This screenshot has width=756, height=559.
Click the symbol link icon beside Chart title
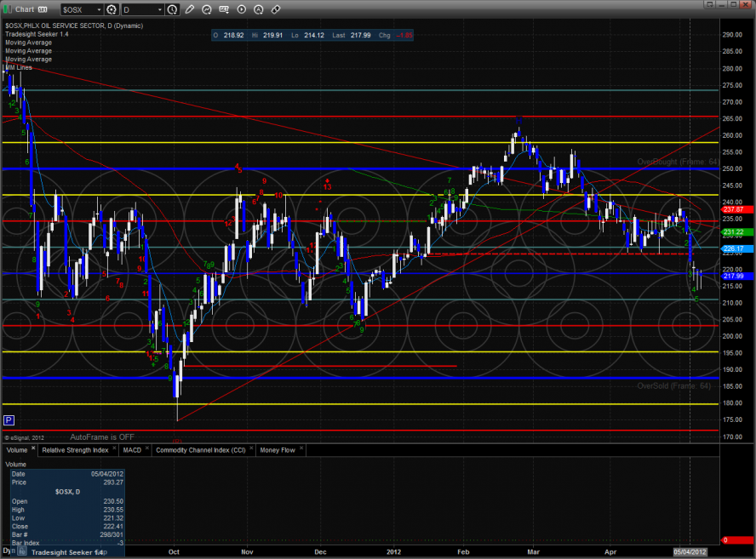(43, 9)
